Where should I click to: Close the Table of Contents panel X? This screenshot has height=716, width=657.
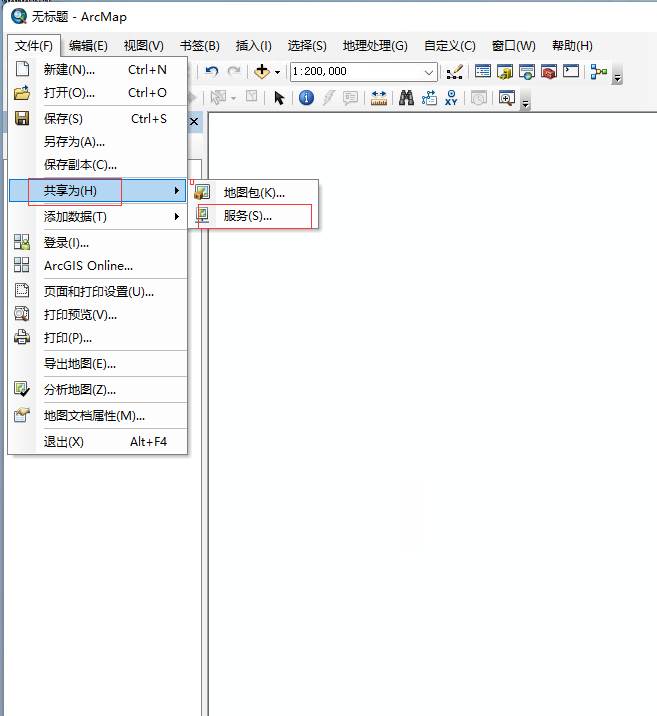point(194,121)
